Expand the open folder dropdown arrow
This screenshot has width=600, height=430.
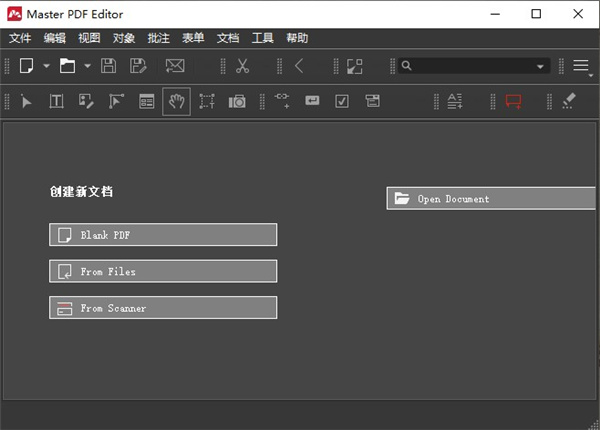point(87,67)
